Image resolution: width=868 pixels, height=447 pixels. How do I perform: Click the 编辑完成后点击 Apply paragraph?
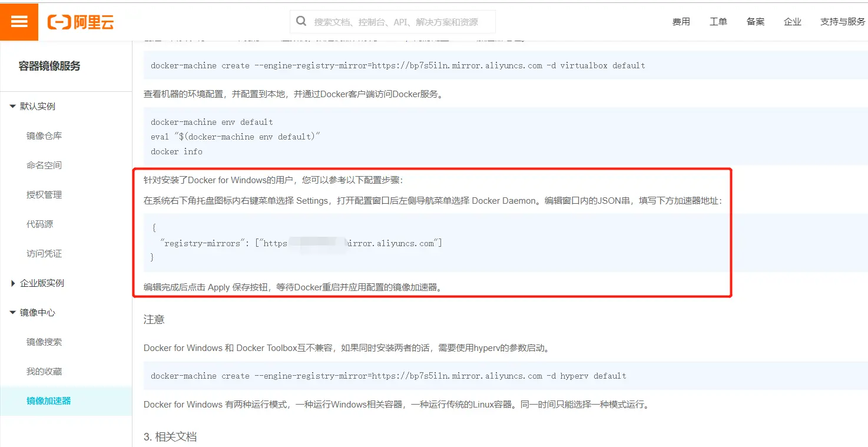pyautogui.click(x=293, y=287)
